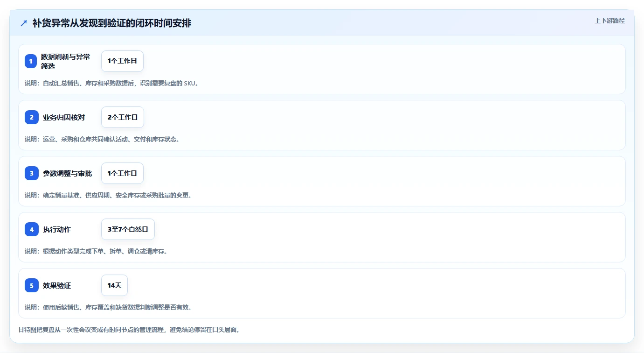This screenshot has width=644, height=353.
Task: Click the 14天 duration pill
Action: [x=114, y=285]
